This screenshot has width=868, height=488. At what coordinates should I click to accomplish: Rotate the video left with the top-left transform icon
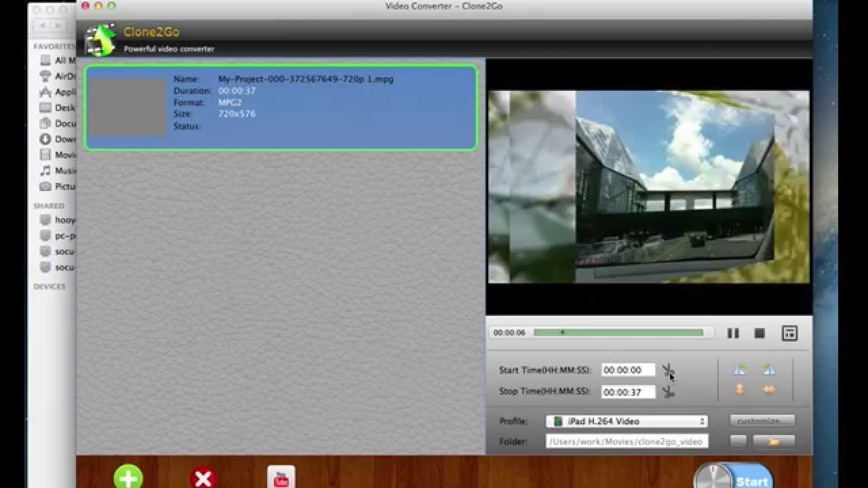[x=740, y=369]
